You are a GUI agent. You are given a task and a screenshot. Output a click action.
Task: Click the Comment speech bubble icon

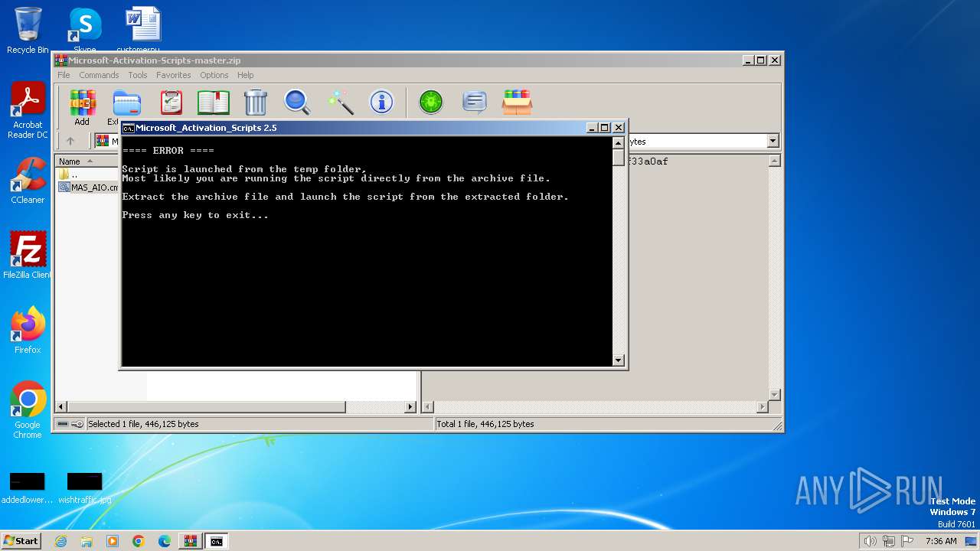click(475, 103)
